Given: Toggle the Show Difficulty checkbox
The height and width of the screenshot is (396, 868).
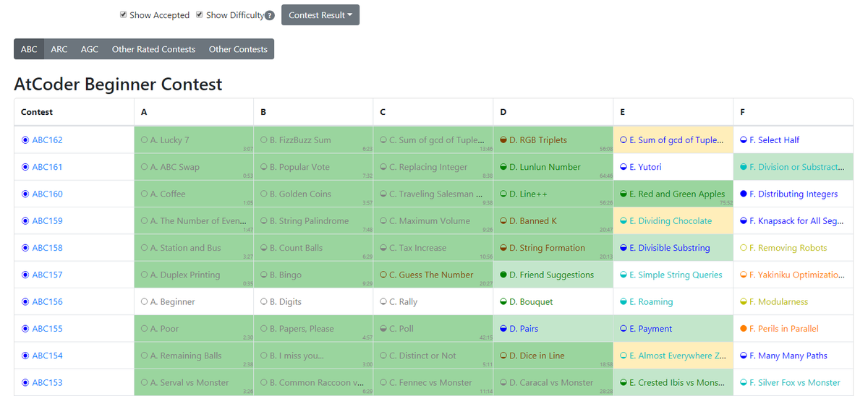Looking at the screenshot, I should 200,14.
